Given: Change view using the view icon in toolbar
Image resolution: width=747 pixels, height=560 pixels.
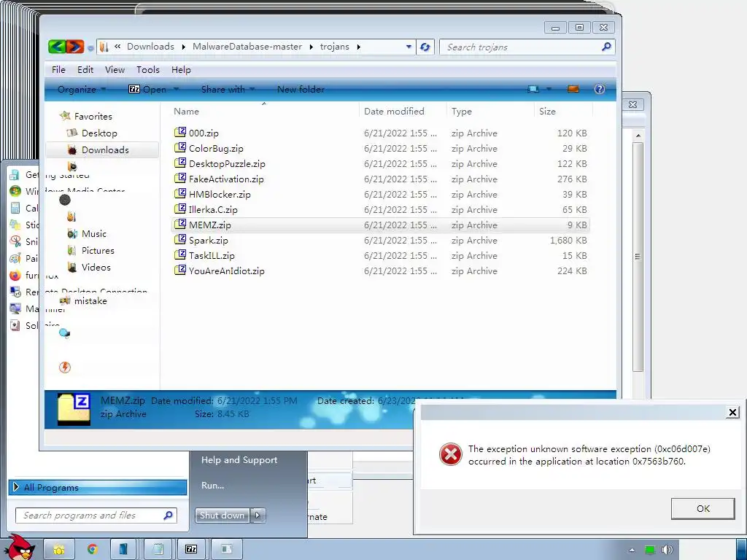Looking at the screenshot, I should pyautogui.click(x=533, y=89).
